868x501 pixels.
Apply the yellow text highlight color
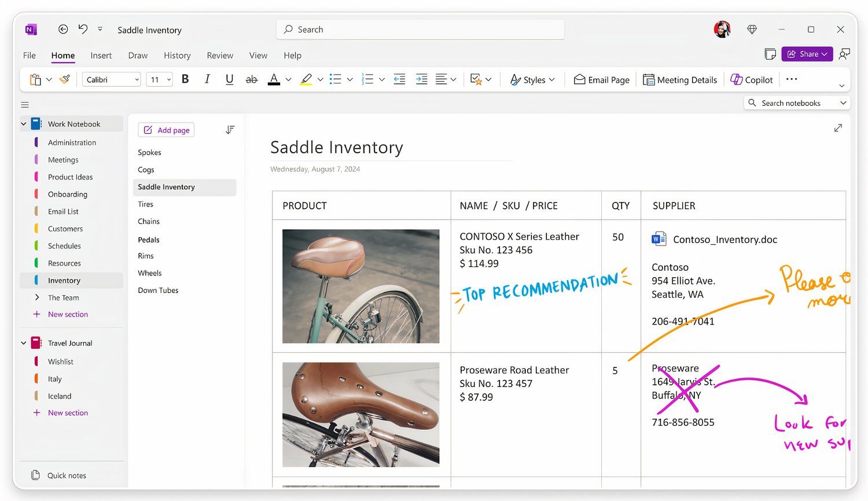[306, 80]
